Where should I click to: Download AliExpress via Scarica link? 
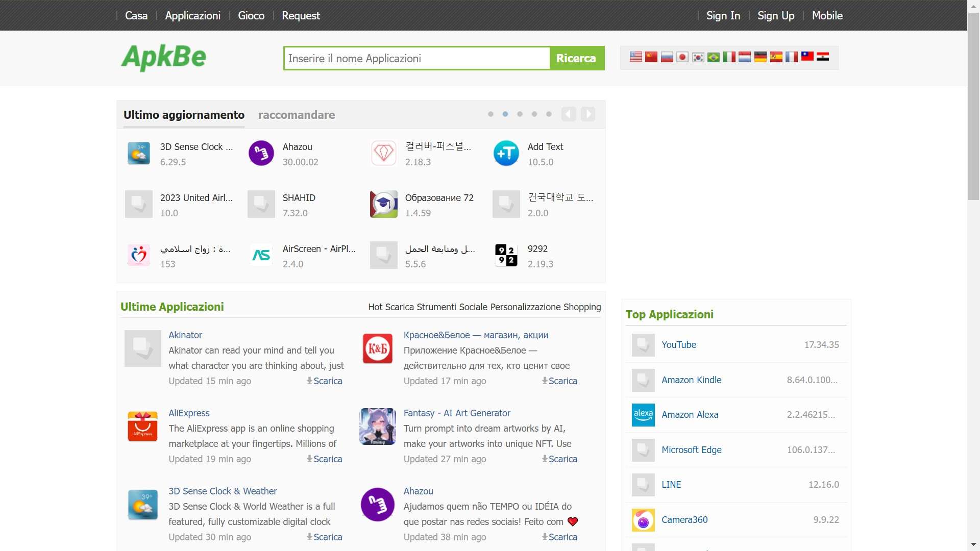pyautogui.click(x=324, y=459)
